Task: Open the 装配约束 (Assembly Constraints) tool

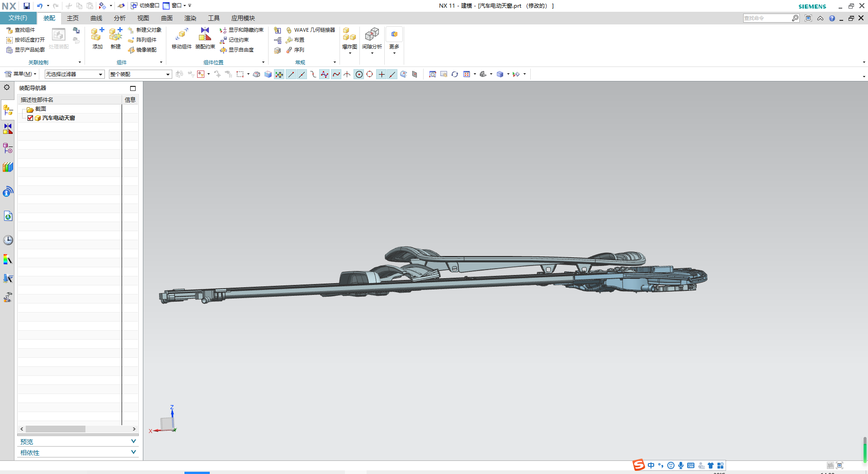Action: click(x=205, y=35)
